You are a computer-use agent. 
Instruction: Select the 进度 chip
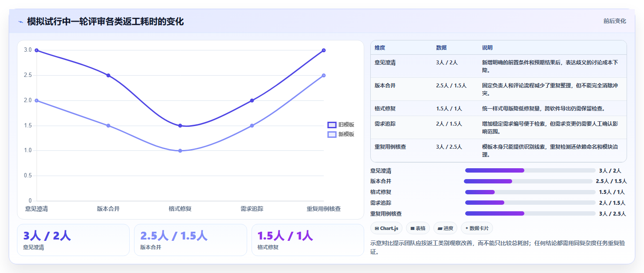(445, 228)
